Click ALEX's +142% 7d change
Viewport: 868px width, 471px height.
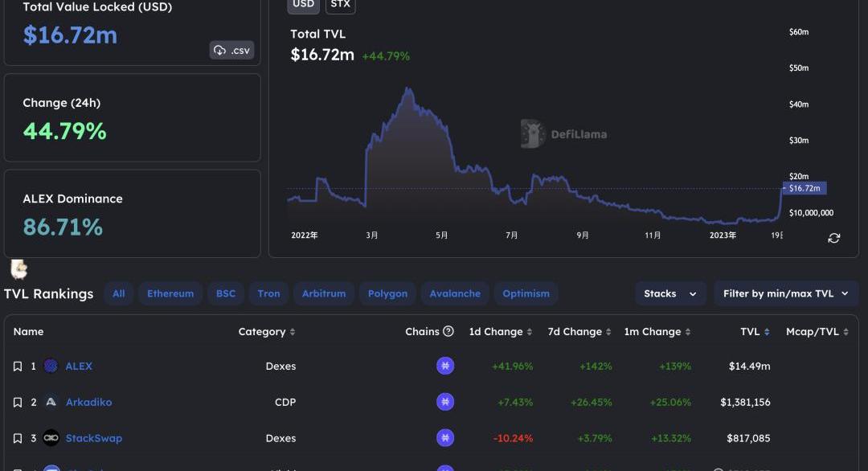pos(596,366)
